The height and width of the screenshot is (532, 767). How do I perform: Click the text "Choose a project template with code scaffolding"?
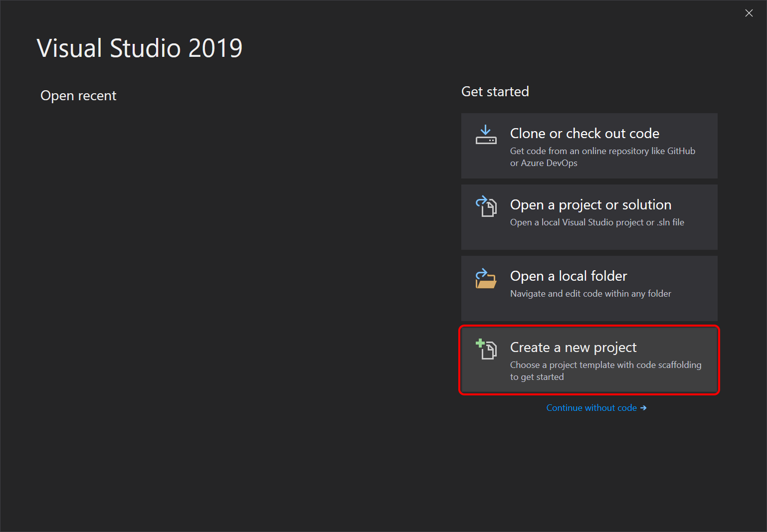click(605, 365)
